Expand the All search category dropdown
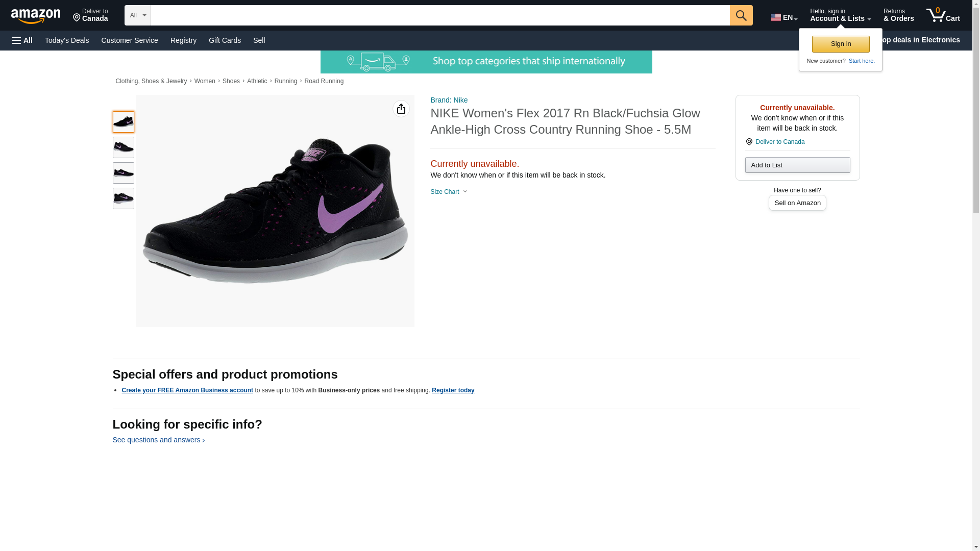This screenshot has width=980, height=551. coord(137,15)
